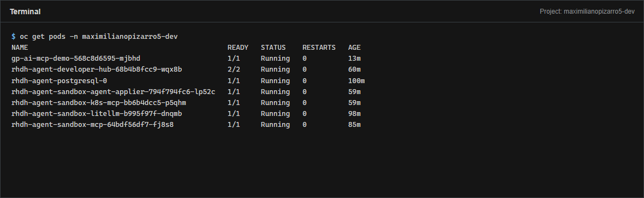Select pod rhdh-agent-postgresql-0

tap(59, 81)
